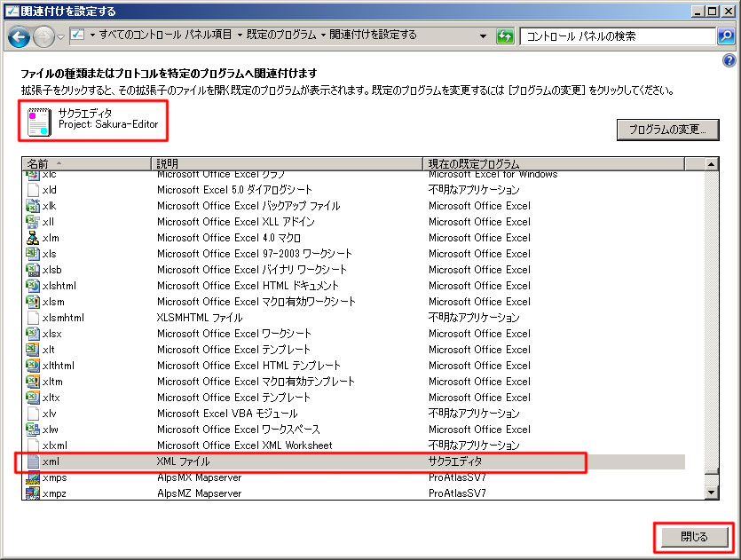Sort by the 名前 column header

click(x=86, y=163)
